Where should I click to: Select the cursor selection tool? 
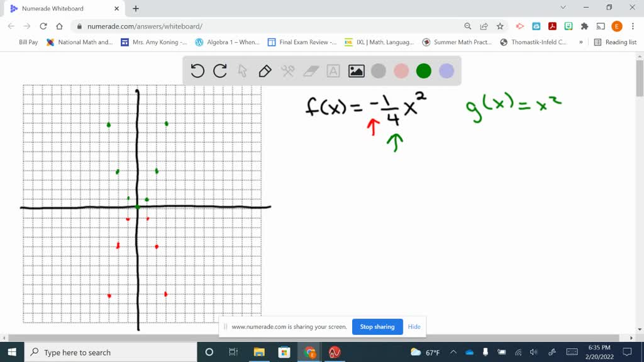coord(241,71)
